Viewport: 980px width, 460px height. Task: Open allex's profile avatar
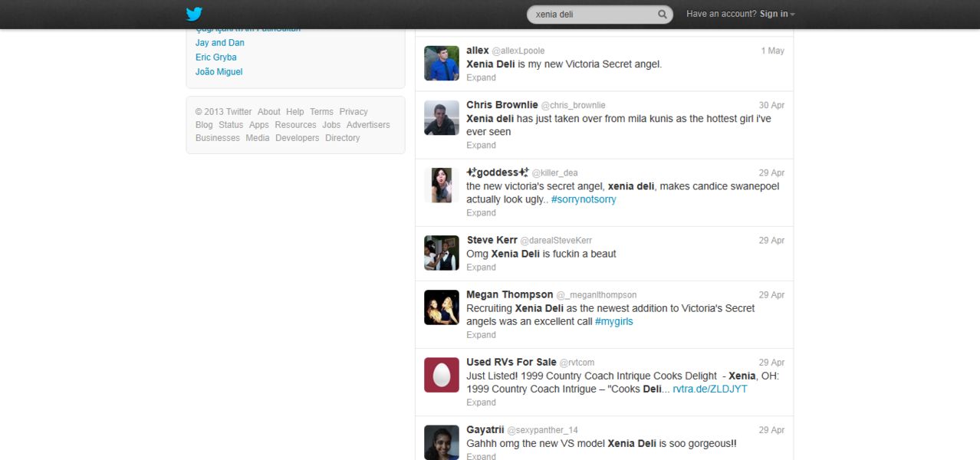442,63
